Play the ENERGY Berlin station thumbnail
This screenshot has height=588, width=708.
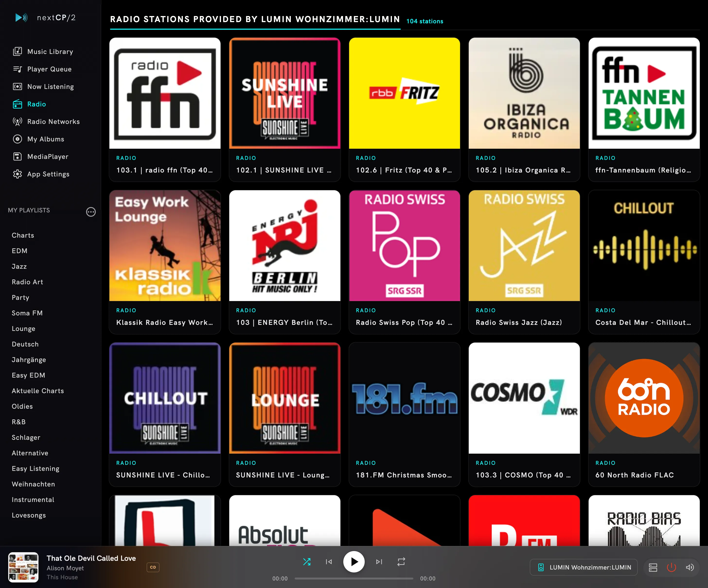pyautogui.click(x=284, y=246)
